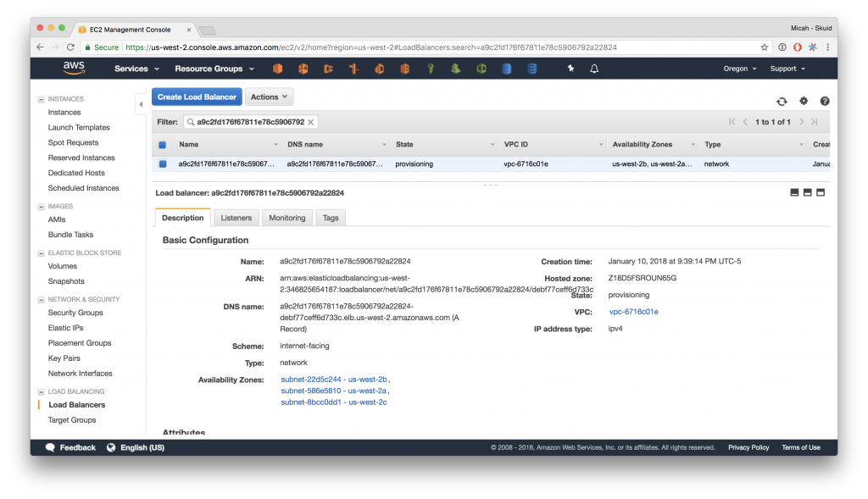Collapse the NETWORK & SECURITY section

[x=41, y=299]
